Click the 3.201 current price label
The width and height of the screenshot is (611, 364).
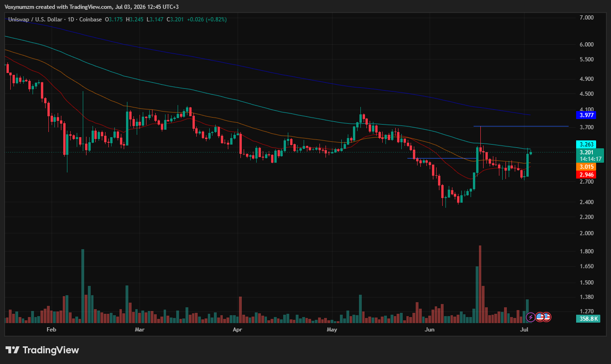[587, 152]
